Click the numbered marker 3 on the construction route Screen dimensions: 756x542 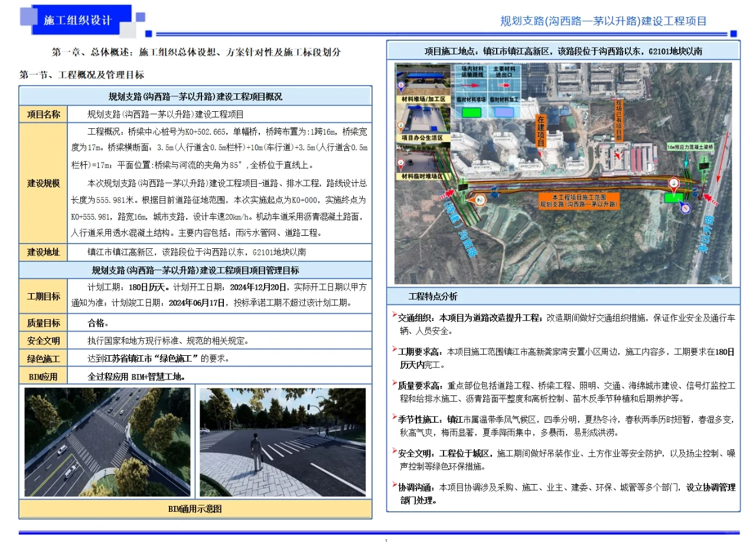(674, 183)
